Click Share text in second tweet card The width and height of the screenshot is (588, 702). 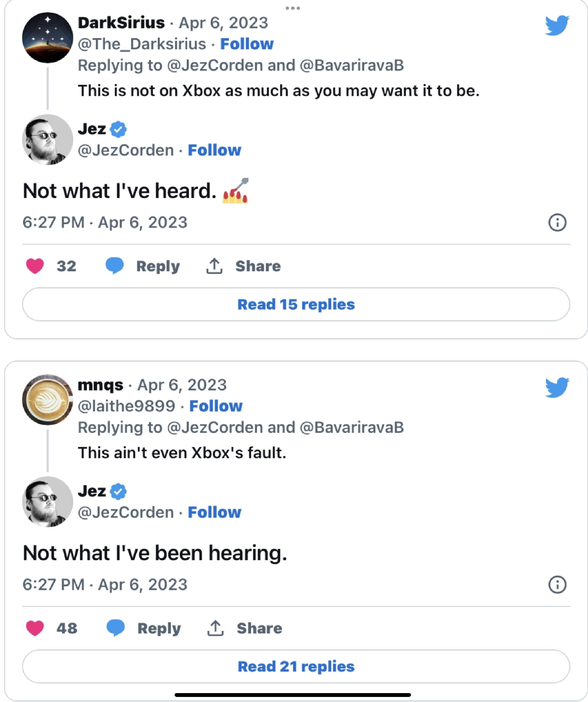[x=259, y=628]
